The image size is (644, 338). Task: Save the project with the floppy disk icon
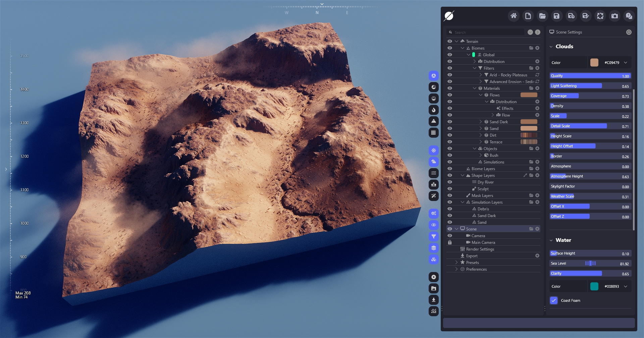tap(557, 16)
